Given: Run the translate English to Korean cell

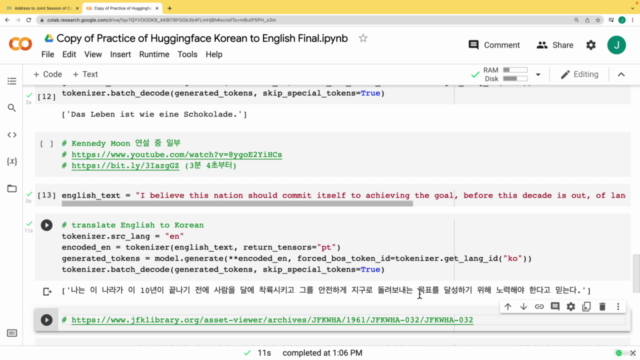Looking at the screenshot, I should pos(47,225).
